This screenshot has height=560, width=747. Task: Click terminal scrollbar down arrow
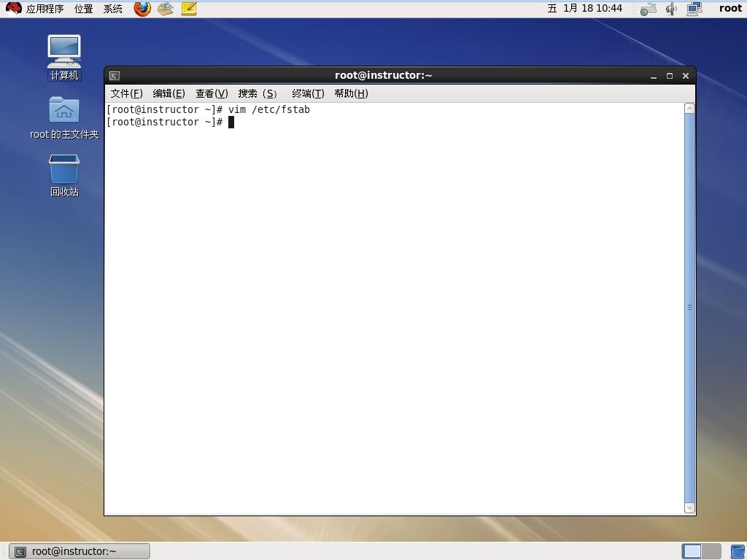point(689,508)
